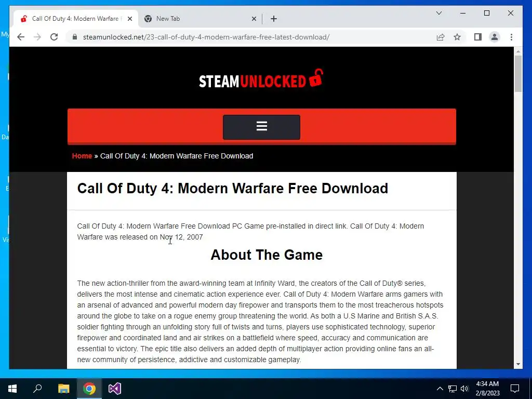View site security lock info
The image size is (532, 399).
(75, 37)
